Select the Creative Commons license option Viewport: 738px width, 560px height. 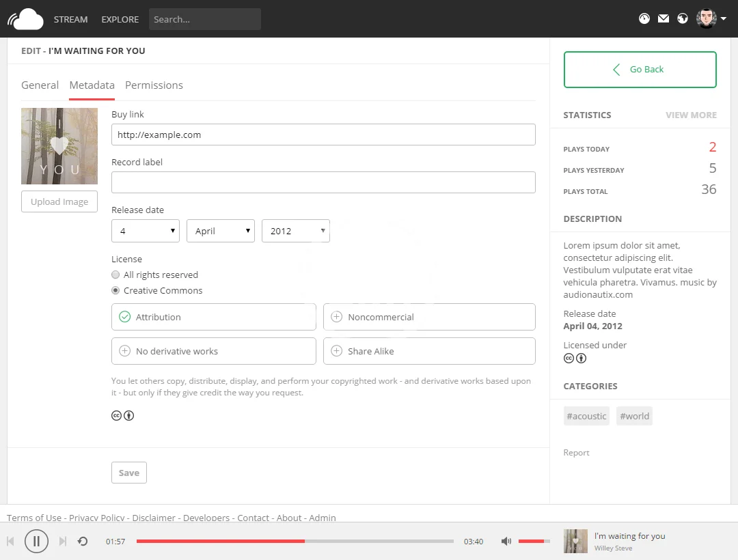point(115,290)
